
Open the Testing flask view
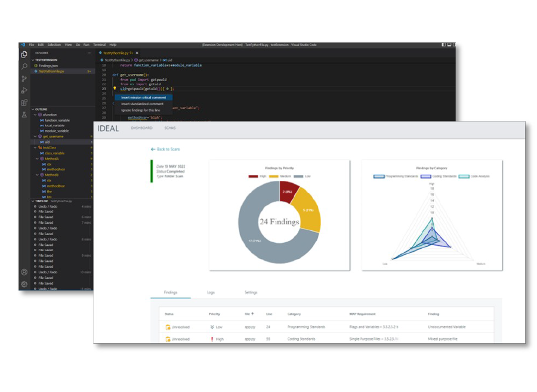[24, 115]
